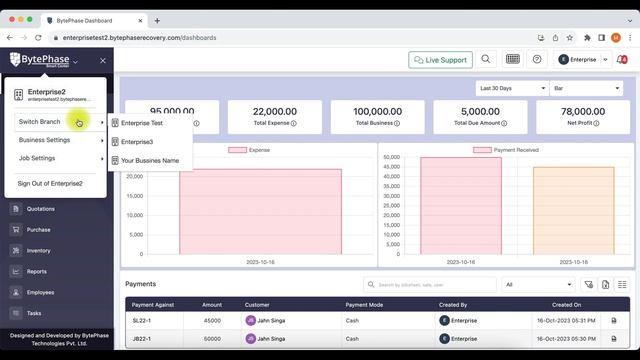Click the 78,000.00 Net Profit card

click(x=583, y=117)
